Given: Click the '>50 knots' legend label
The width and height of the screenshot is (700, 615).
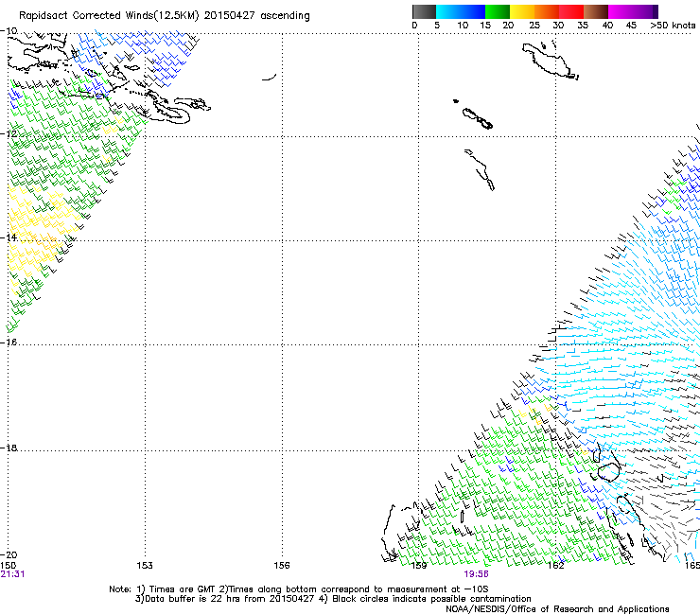Looking at the screenshot, I should point(673,25).
